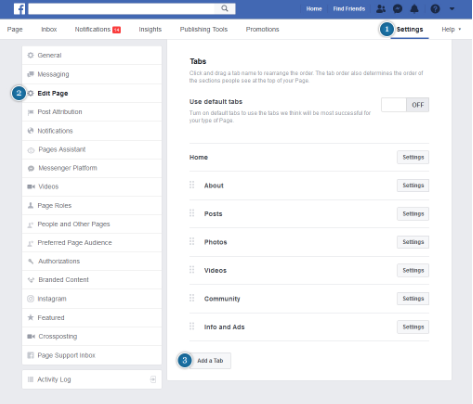This screenshot has height=404, width=473.
Task: Click the Instagram logo icon in sidebar
Action: click(x=31, y=299)
